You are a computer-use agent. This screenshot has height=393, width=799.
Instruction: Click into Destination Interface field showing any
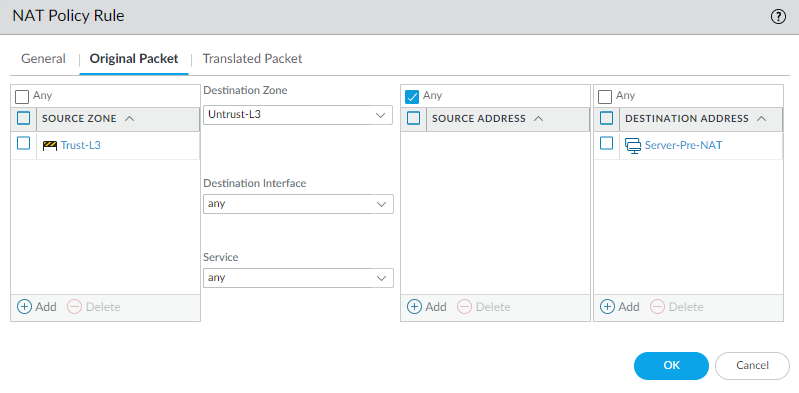tap(298, 204)
